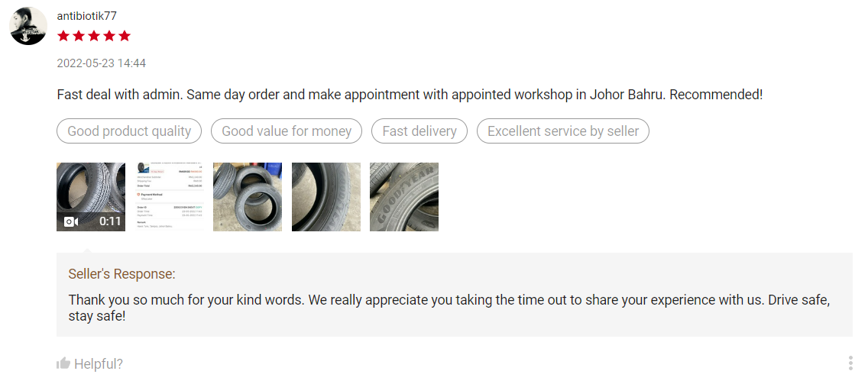868x384 pixels.
Task: Click the Seller's Response heading
Action: (x=121, y=274)
